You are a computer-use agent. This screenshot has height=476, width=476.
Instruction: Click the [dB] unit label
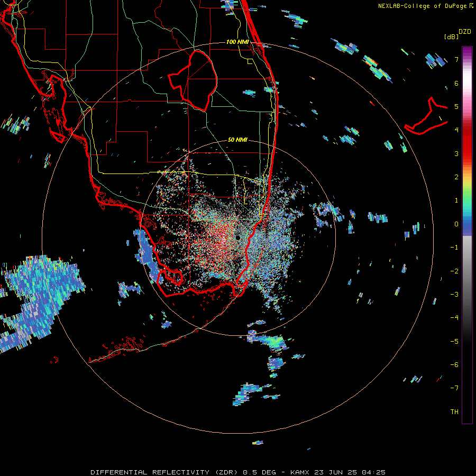pos(452,36)
